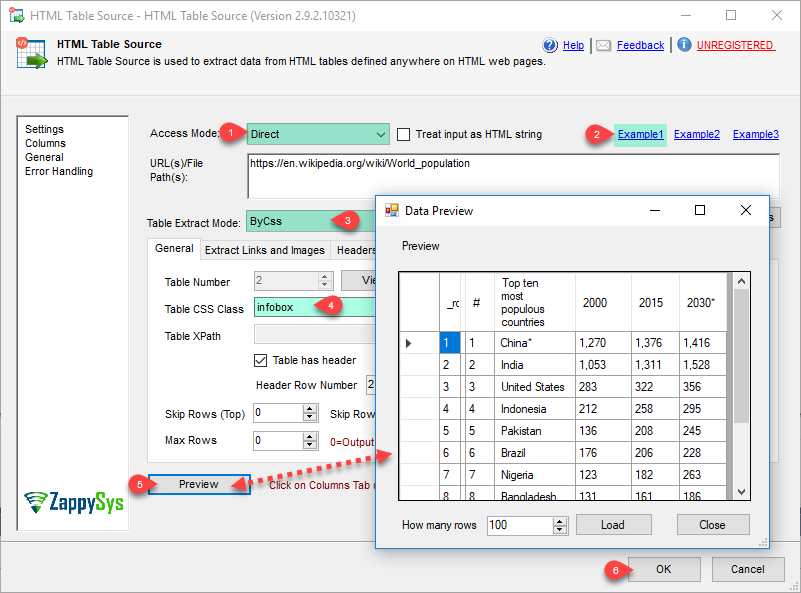Decrease Table Number spinner down arrow

coord(324,285)
